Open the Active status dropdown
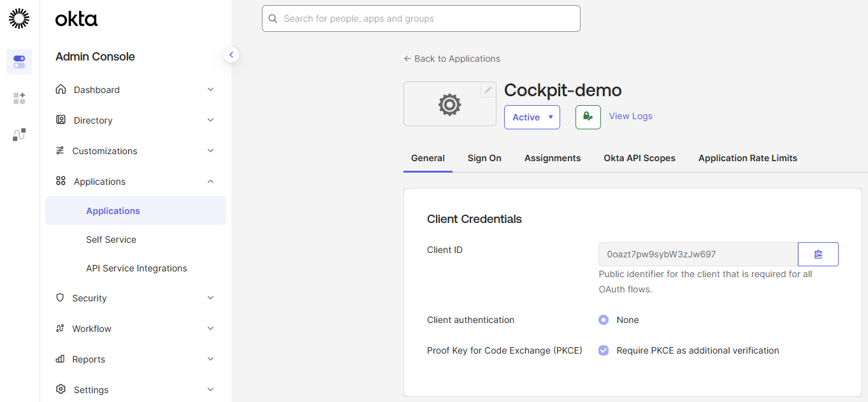Image resolution: width=868 pixels, height=402 pixels. tap(532, 117)
